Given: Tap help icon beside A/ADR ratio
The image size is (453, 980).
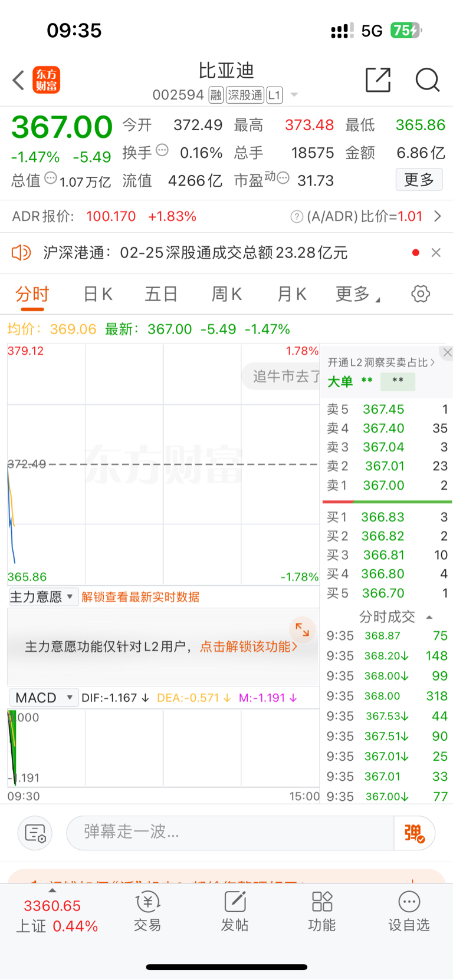Looking at the screenshot, I should (297, 217).
